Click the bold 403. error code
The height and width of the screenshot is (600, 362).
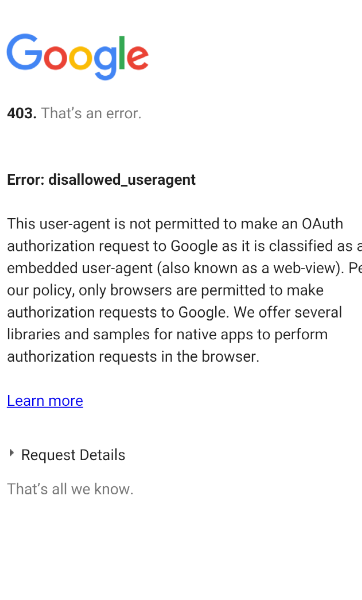click(x=22, y=113)
